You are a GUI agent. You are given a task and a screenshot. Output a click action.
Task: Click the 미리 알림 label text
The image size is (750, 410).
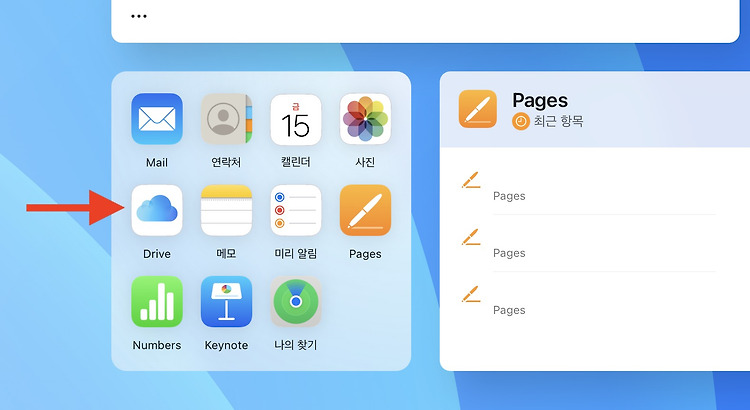pyautogui.click(x=296, y=254)
